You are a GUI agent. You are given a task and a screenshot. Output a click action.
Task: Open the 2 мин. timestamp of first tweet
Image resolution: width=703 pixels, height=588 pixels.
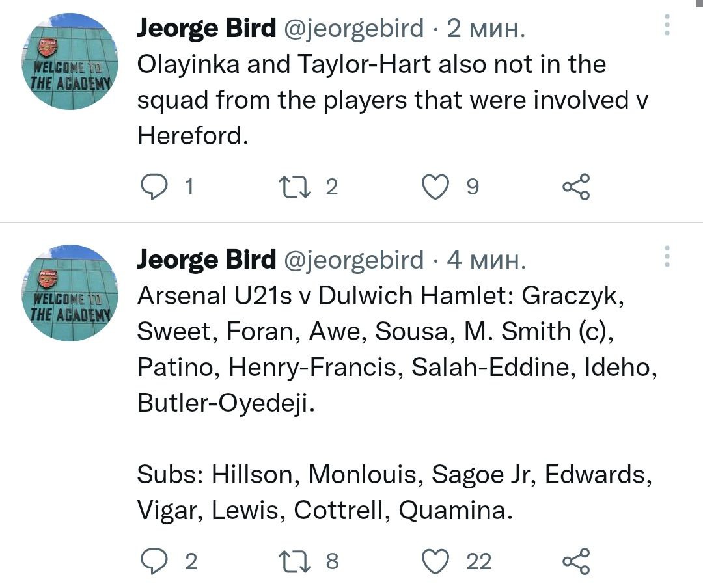[x=485, y=28]
